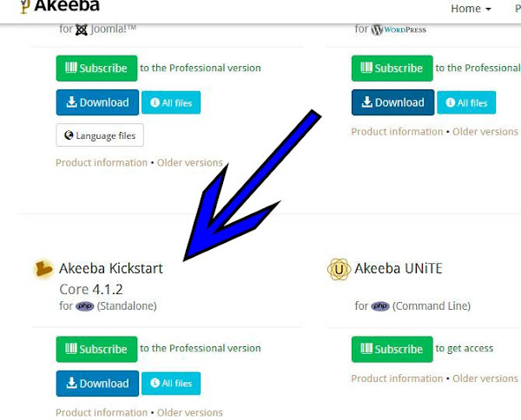521x420 pixels.
Task: Click the Joomla logo icon
Action: click(x=81, y=30)
